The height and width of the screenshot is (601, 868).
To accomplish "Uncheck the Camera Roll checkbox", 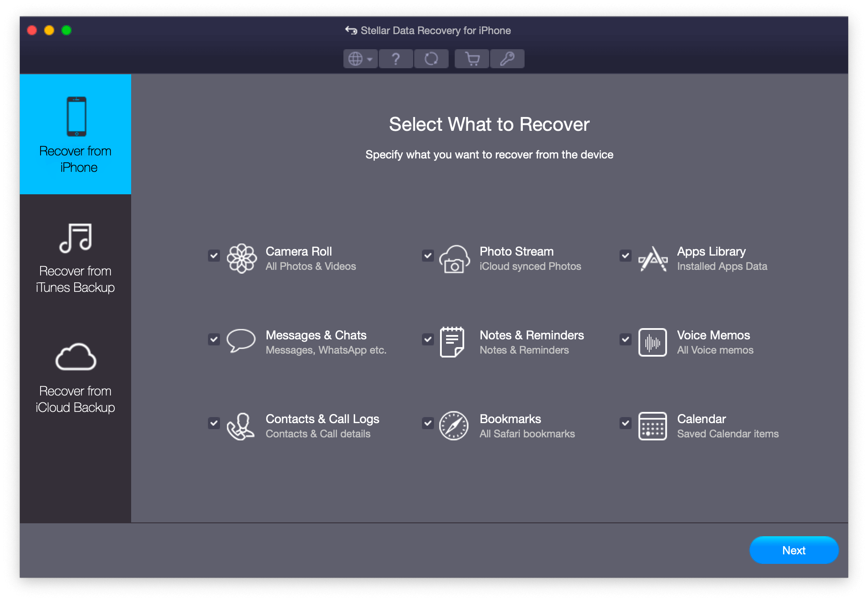I will tap(214, 256).
